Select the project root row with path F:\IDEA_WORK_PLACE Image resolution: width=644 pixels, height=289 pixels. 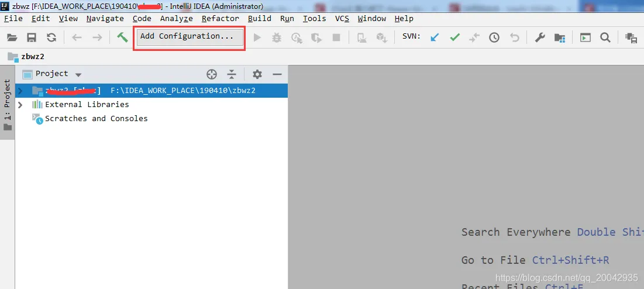tap(151, 90)
